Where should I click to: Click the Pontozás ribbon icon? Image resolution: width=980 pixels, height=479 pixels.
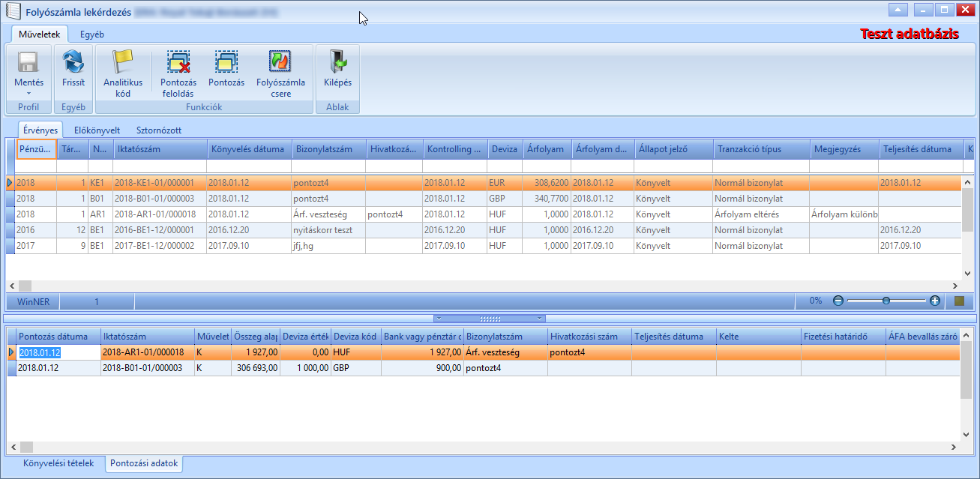[x=226, y=61]
